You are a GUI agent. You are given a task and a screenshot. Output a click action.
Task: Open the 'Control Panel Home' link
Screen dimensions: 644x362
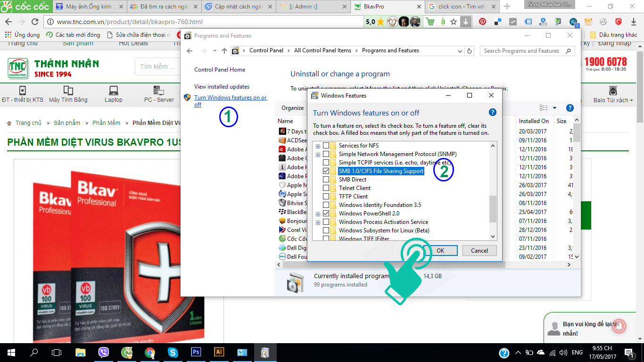coord(220,70)
